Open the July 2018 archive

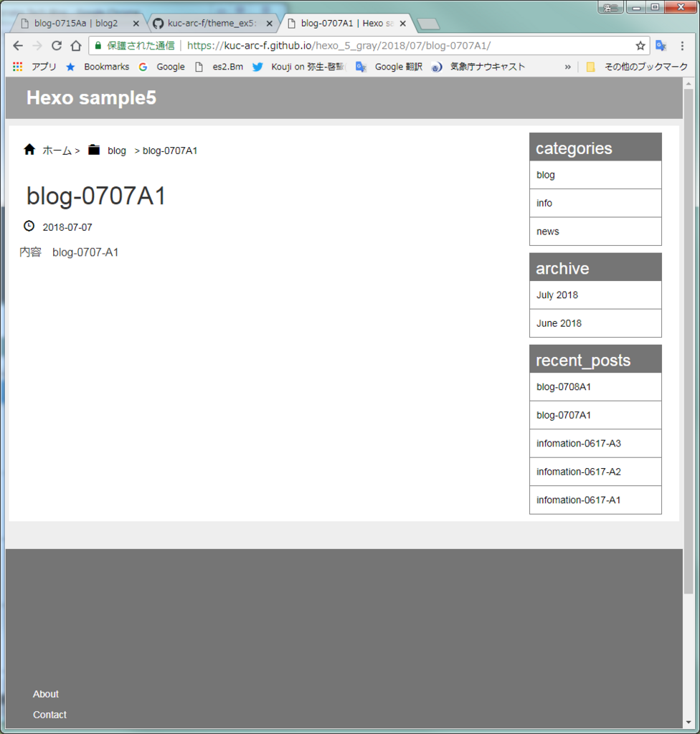point(595,295)
